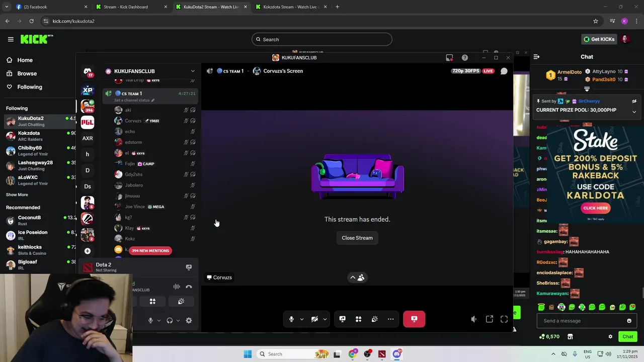
Task: Open the Discord direct messages home icon
Action: [x=88, y=71]
